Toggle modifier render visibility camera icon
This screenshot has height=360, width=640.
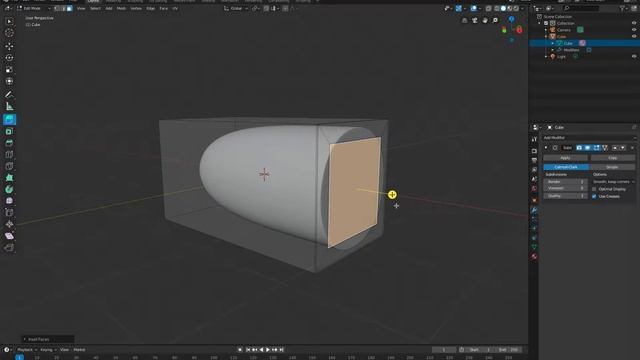[x=579, y=148]
